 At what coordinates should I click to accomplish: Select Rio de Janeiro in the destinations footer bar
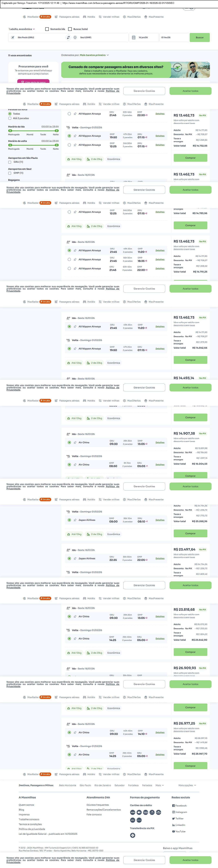[102, 785]
